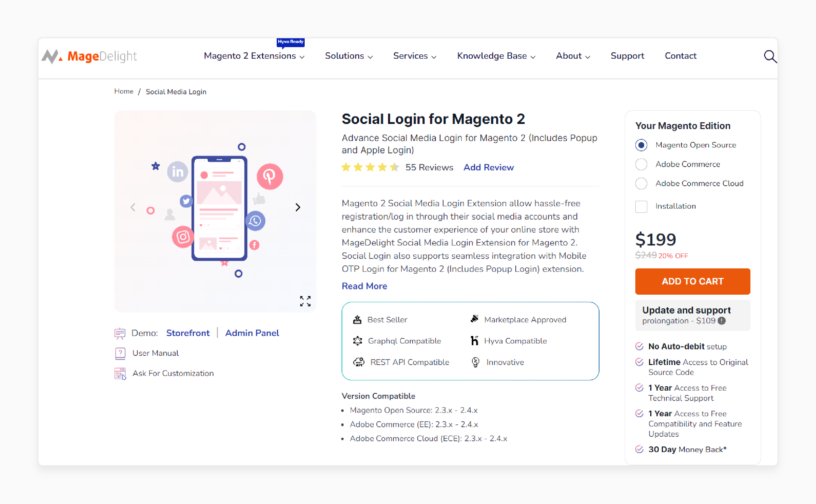Open the Support menu item

[627, 56]
